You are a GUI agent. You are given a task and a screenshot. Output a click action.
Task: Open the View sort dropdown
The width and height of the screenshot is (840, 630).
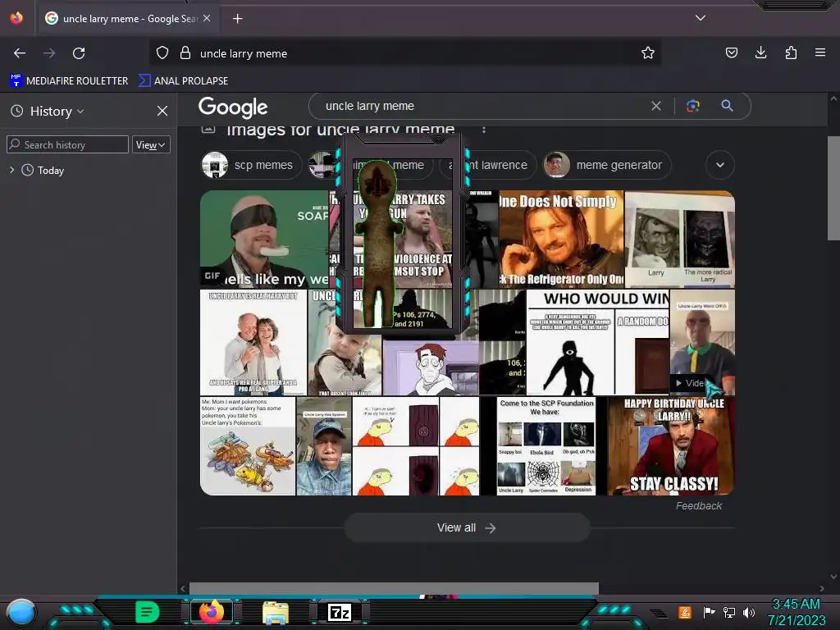point(151,144)
